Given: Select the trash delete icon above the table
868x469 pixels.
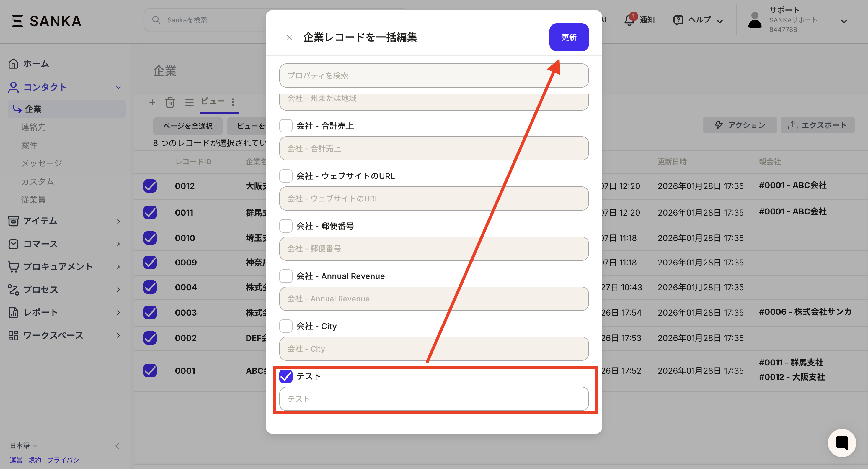Looking at the screenshot, I should 170,102.
